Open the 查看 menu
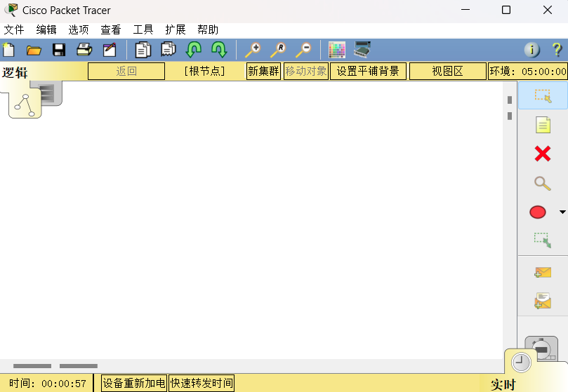Screen dimensions: 568x392 [x=110, y=29]
